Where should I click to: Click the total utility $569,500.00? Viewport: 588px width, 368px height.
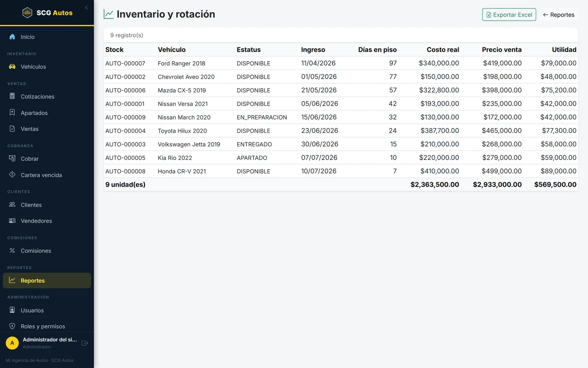(555, 184)
